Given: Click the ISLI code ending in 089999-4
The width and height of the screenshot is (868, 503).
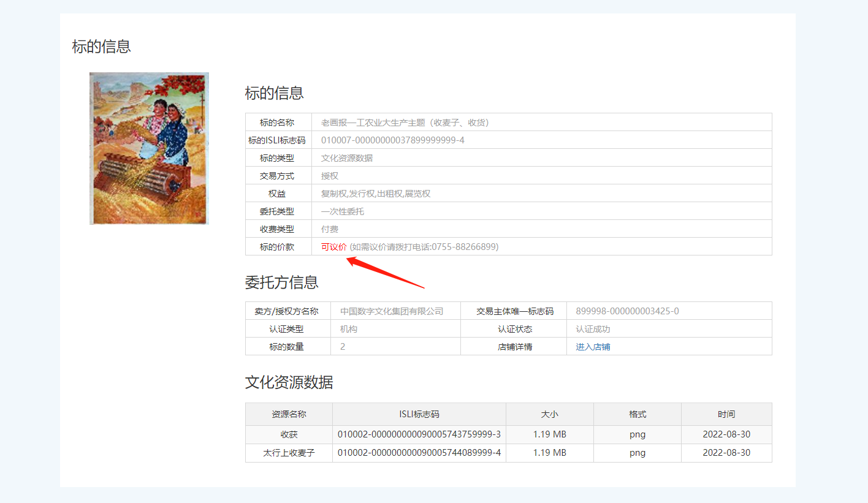Looking at the screenshot, I should [419, 453].
